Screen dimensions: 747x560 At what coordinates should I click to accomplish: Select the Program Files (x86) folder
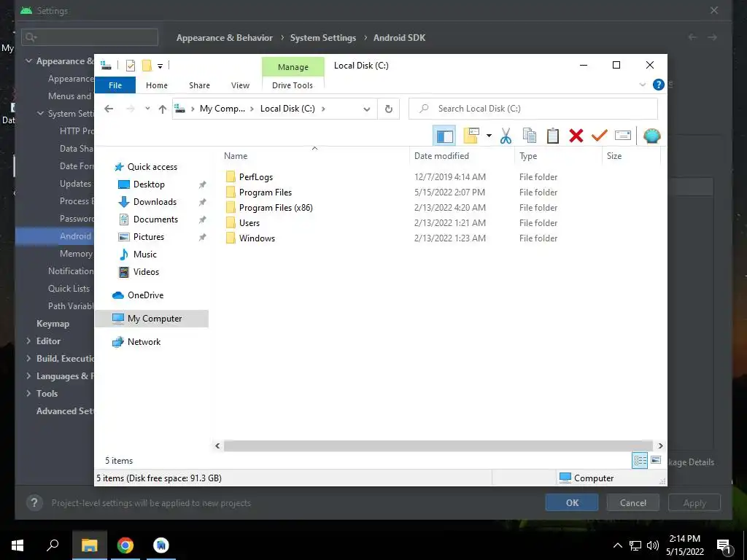pos(276,208)
